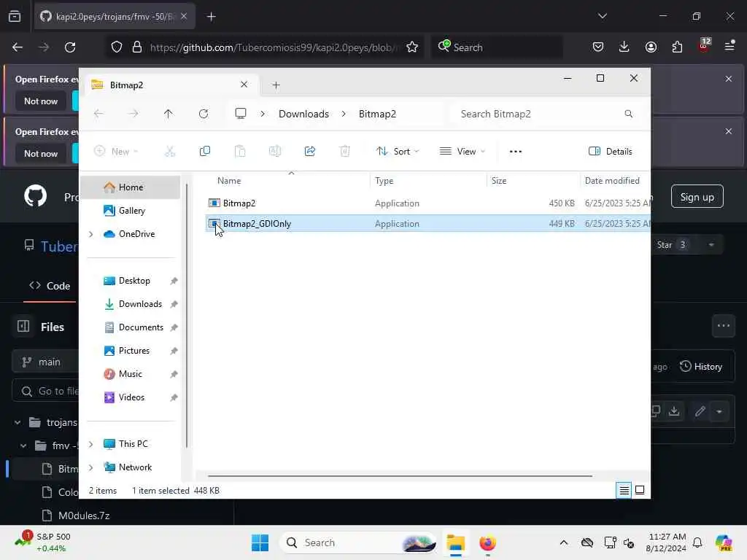
Task: Click the Windows taskbar Search box
Action: tap(357, 542)
